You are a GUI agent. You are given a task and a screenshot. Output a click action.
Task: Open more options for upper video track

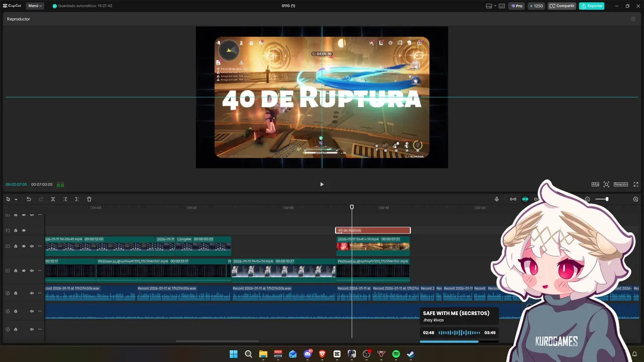pyautogui.click(x=40, y=246)
